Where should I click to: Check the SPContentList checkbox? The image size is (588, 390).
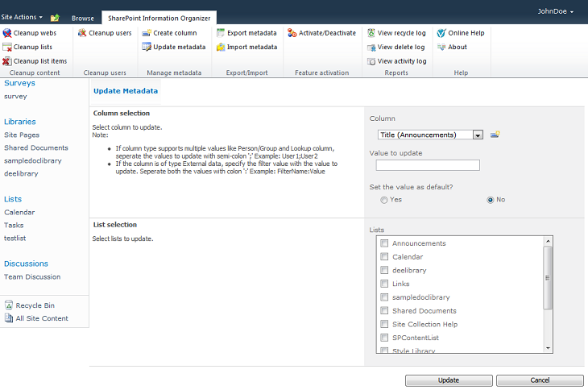point(384,338)
